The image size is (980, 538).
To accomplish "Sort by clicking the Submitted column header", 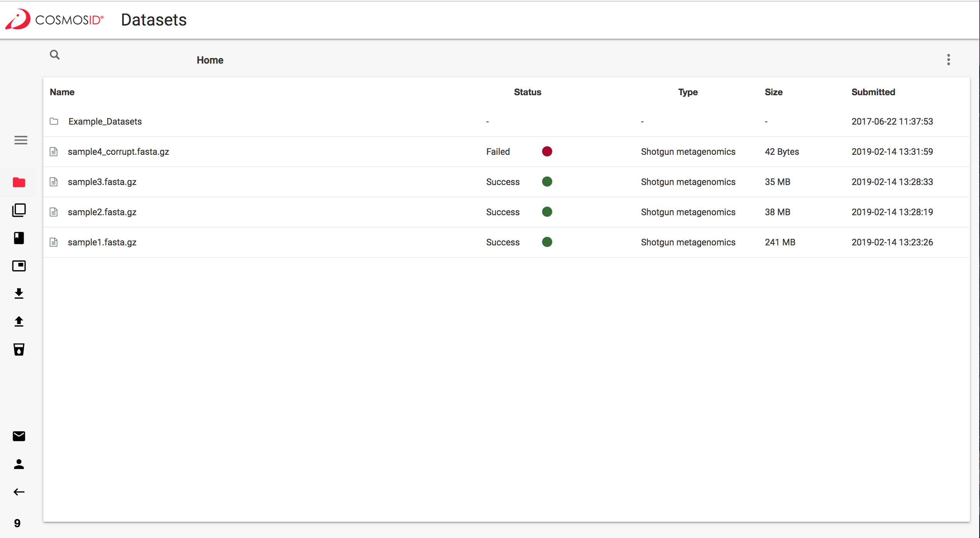I will tap(873, 92).
